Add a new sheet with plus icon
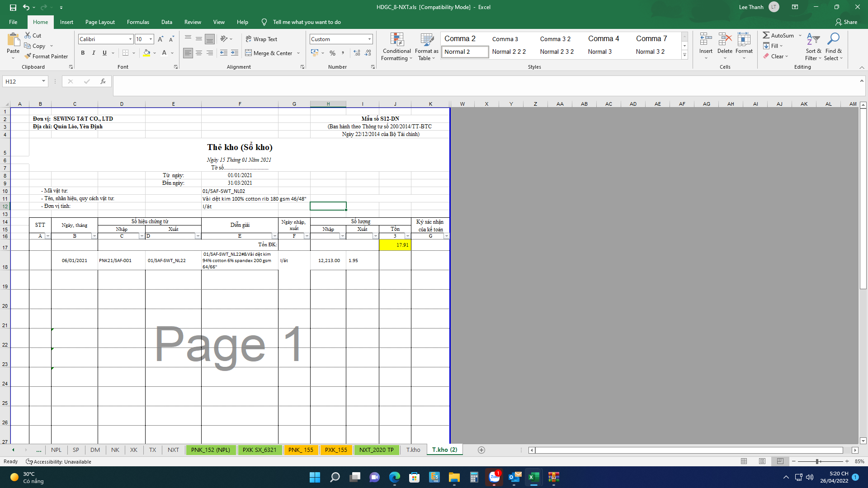This screenshot has width=868, height=488. click(x=481, y=450)
